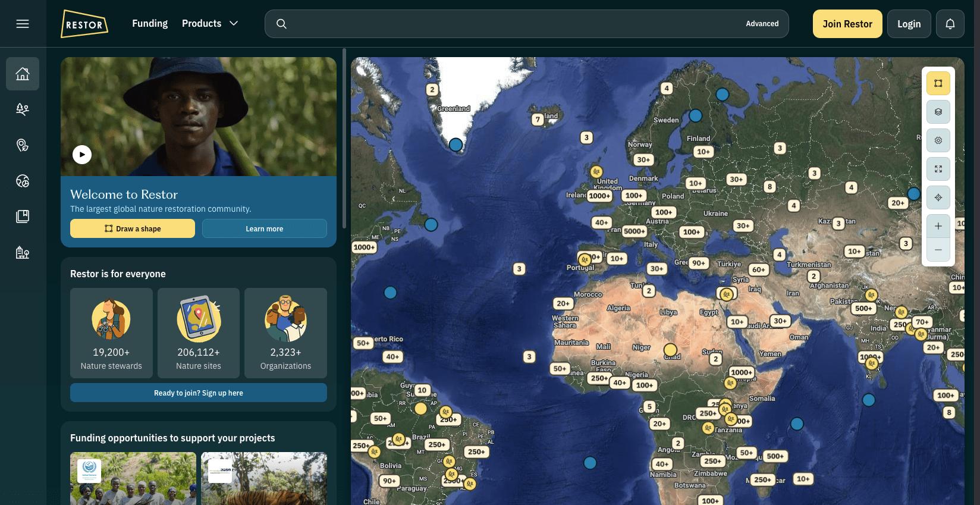Click the 60+ cluster near Syria
This screenshot has width=980, height=505.
tap(759, 269)
